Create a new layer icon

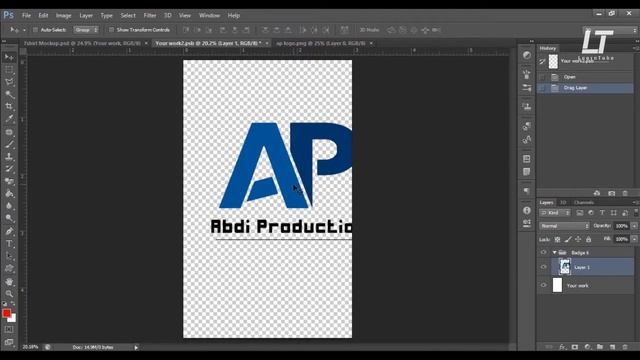612,347
